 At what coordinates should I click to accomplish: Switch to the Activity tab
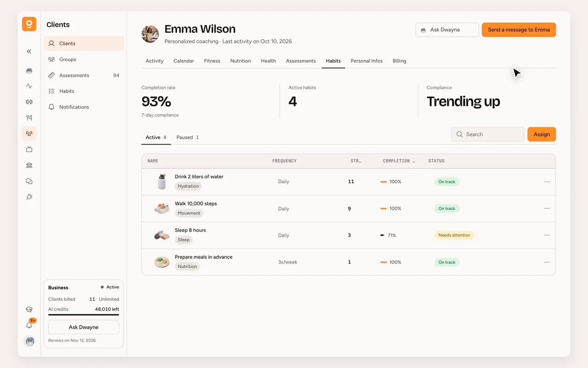pos(154,61)
